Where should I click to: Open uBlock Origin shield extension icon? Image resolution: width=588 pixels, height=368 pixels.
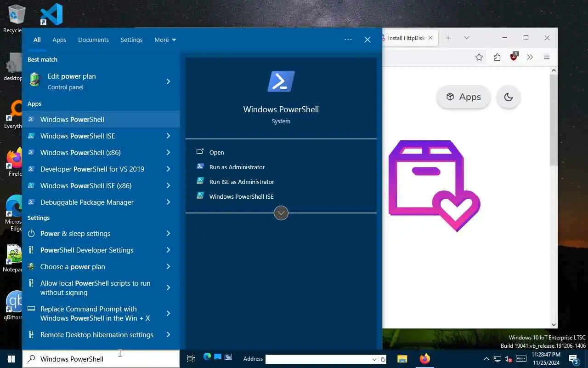[x=514, y=57]
